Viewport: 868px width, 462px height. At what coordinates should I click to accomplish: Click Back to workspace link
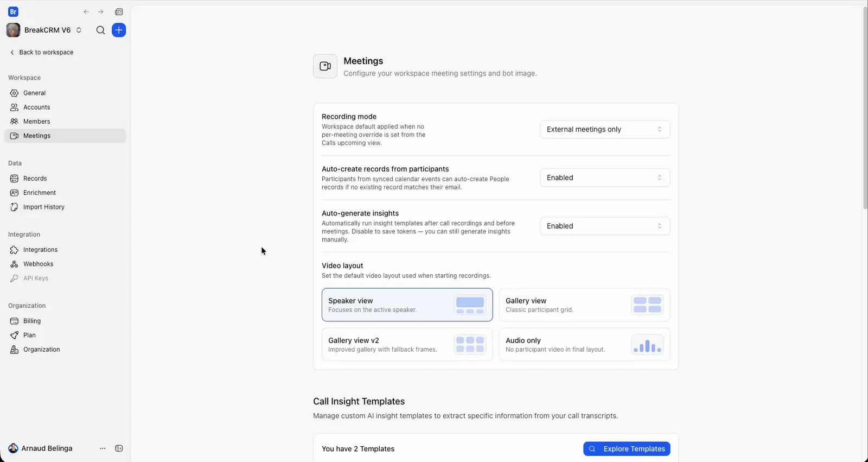point(42,53)
